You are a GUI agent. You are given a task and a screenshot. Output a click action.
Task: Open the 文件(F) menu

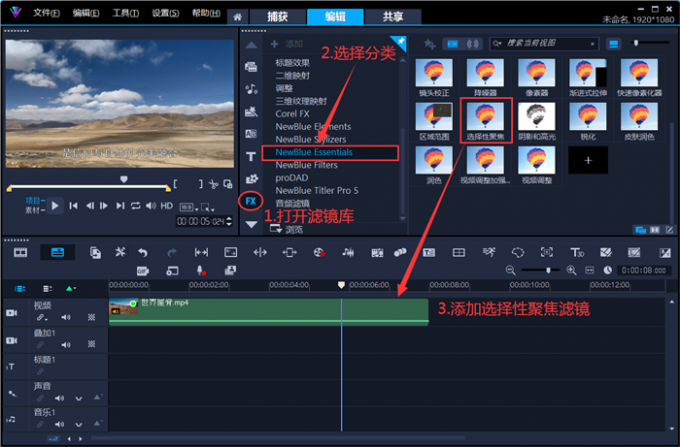pyautogui.click(x=46, y=14)
